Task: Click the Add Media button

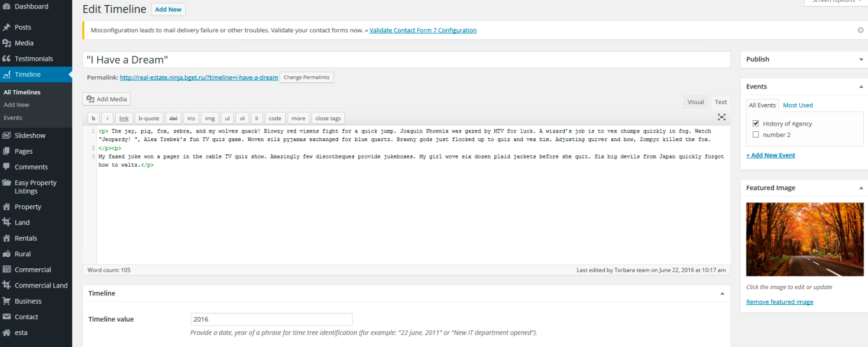Action: coord(106,99)
